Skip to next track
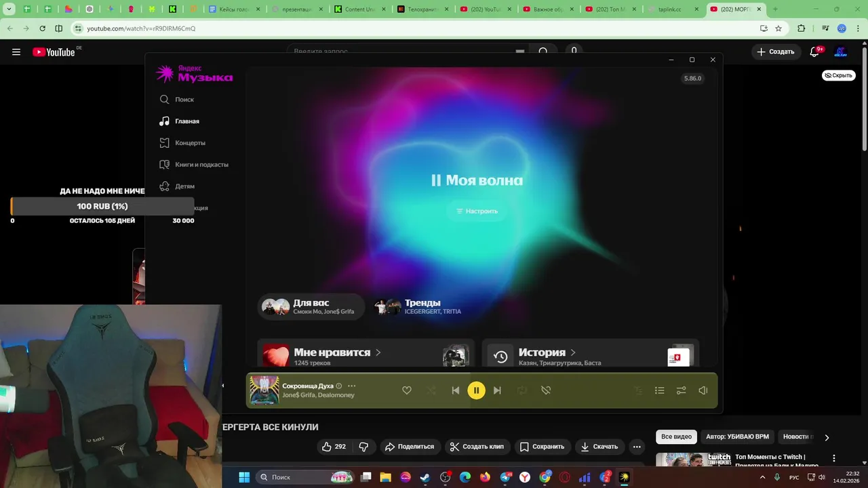868x488 pixels. coord(497,390)
